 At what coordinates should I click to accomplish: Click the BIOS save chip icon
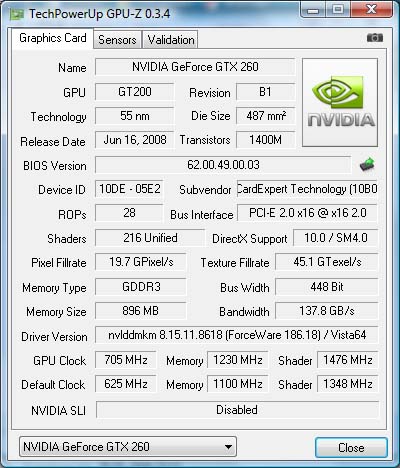pos(367,165)
